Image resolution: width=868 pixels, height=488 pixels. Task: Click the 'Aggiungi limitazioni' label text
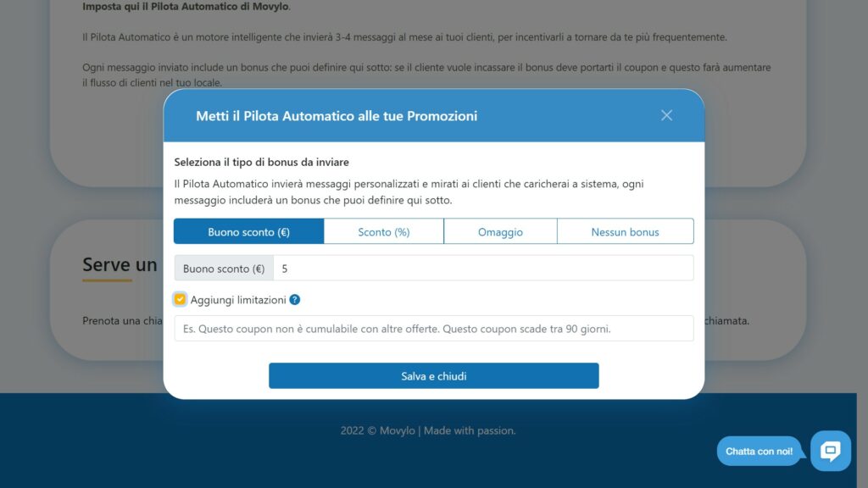point(238,300)
